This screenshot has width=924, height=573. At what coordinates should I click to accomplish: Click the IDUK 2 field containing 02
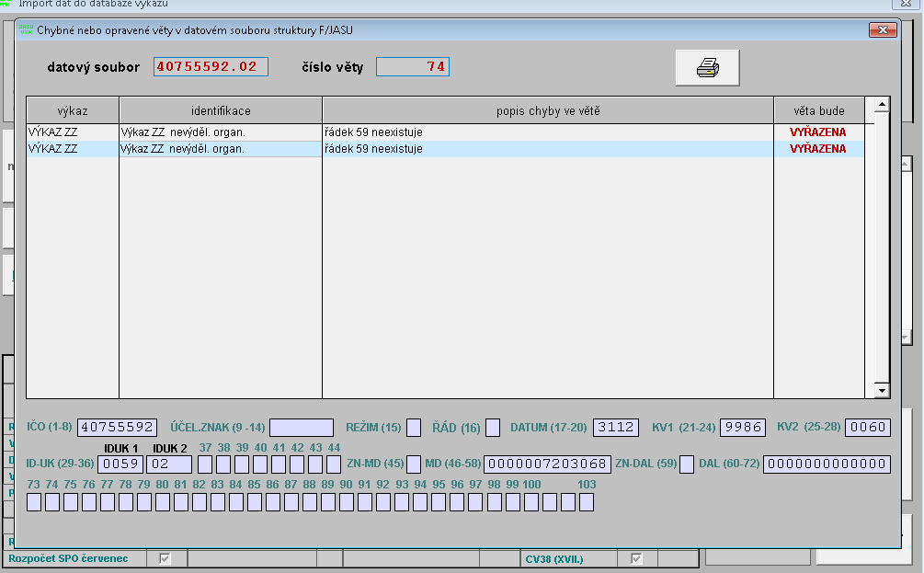click(x=168, y=464)
